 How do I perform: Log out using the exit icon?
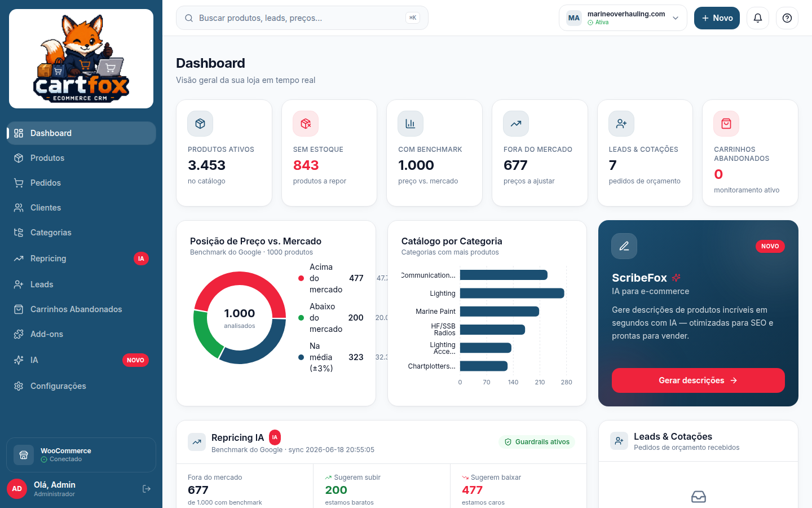click(x=147, y=489)
